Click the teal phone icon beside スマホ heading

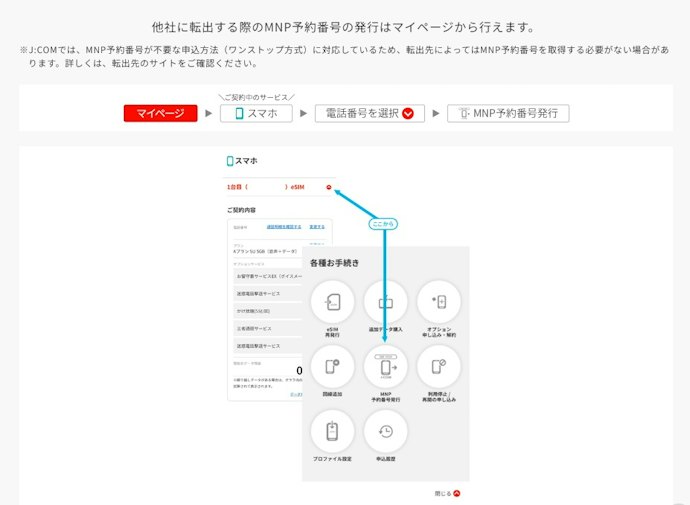click(x=230, y=161)
